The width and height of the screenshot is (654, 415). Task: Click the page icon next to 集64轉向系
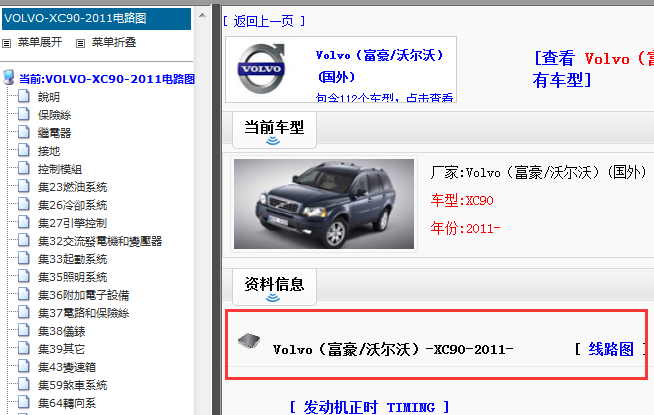(x=24, y=402)
